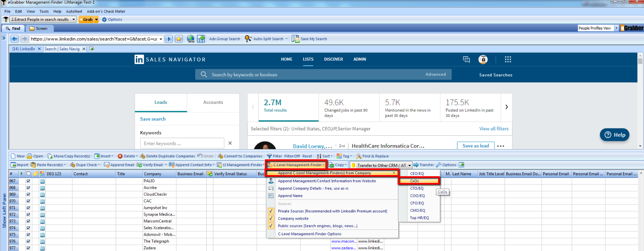Click the View all filters link

(x=494, y=129)
